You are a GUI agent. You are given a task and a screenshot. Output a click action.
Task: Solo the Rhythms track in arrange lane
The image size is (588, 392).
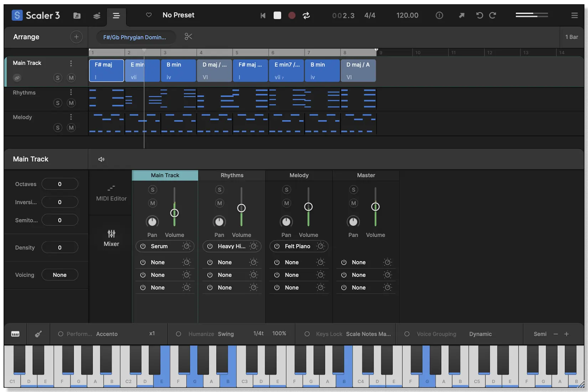(x=58, y=103)
